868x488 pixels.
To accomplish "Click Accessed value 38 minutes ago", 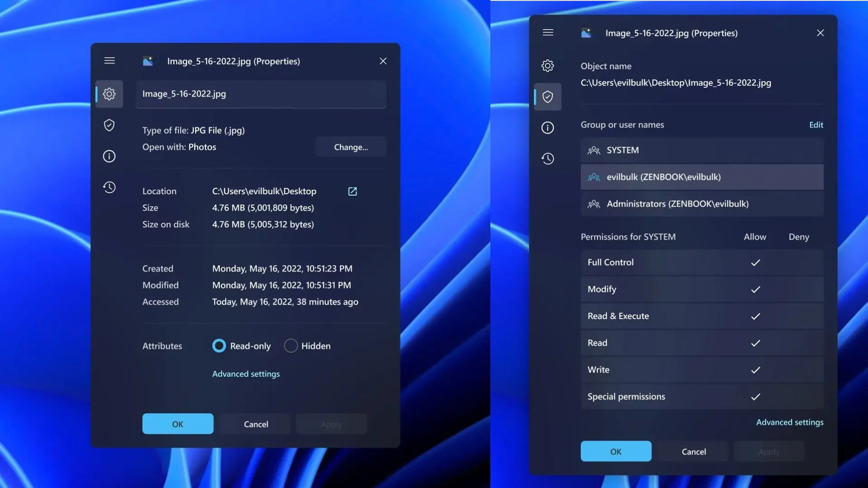I will pyautogui.click(x=285, y=302).
